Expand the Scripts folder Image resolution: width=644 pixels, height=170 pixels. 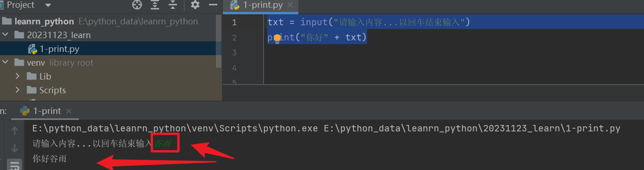[x=17, y=90]
